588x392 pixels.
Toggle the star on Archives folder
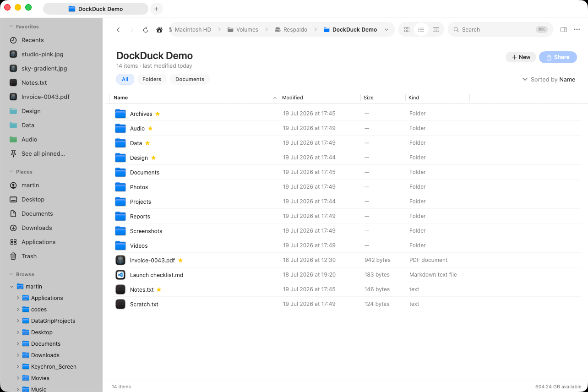click(158, 114)
